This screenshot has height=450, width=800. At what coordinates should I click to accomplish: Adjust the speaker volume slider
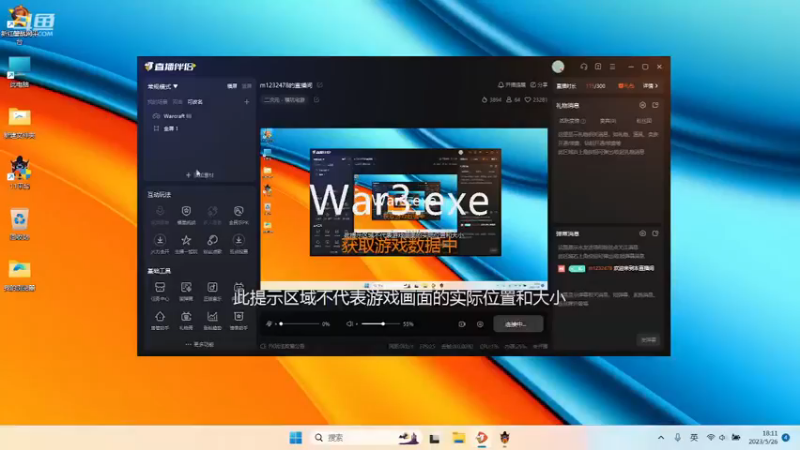(379, 324)
